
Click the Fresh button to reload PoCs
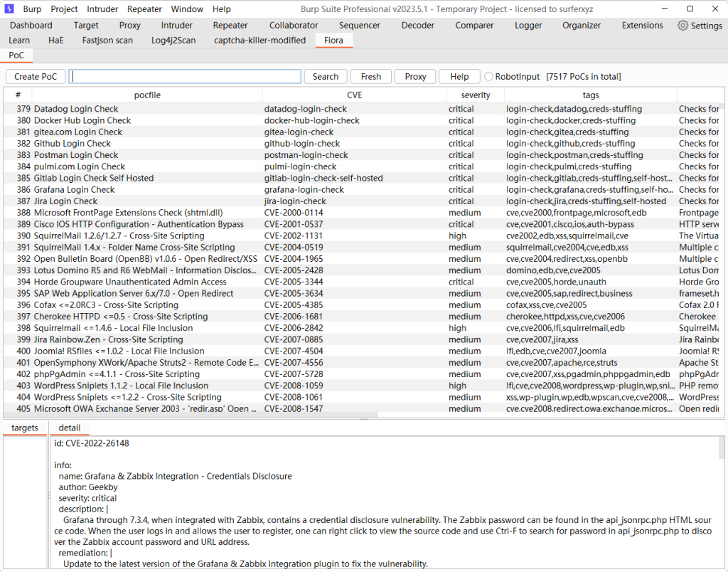coord(370,77)
